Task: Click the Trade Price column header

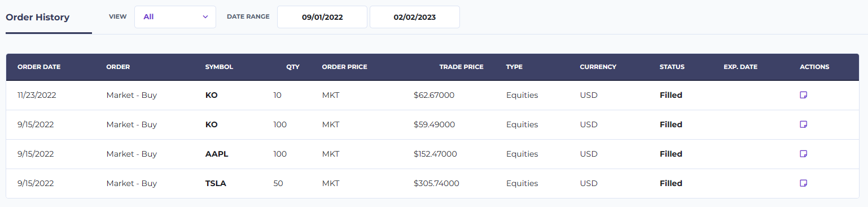Action: click(x=461, y=67)
